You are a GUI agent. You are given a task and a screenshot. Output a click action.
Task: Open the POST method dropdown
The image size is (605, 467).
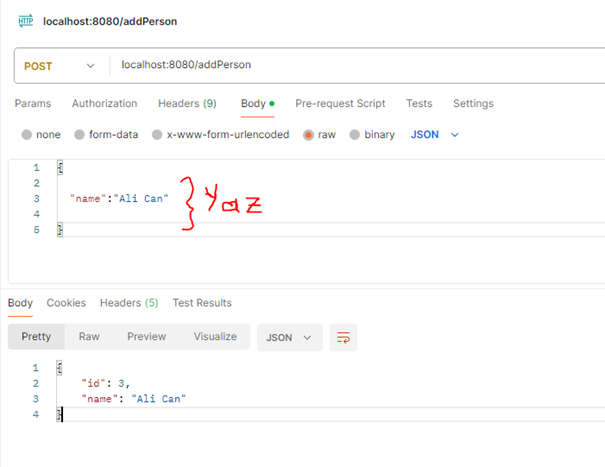59,65
